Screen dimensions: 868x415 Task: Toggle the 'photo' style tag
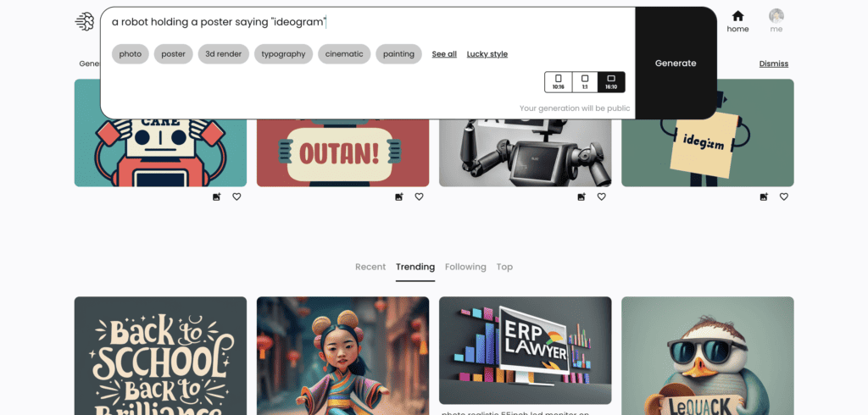[130, 53]
